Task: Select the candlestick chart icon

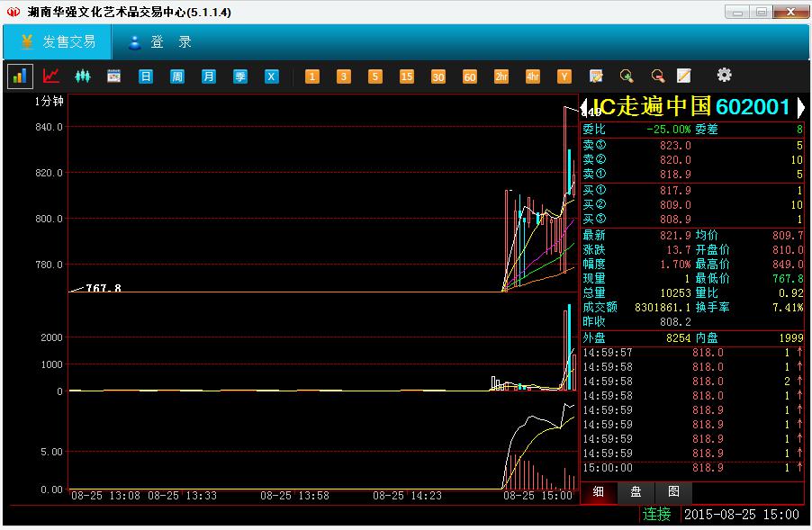Action: click(x=82, y=76)
